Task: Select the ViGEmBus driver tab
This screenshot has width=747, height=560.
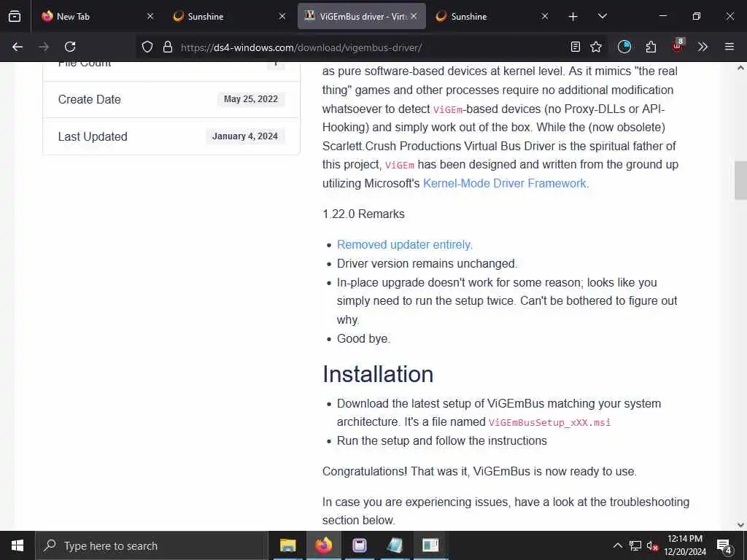Action: click(x=362, y=16)
